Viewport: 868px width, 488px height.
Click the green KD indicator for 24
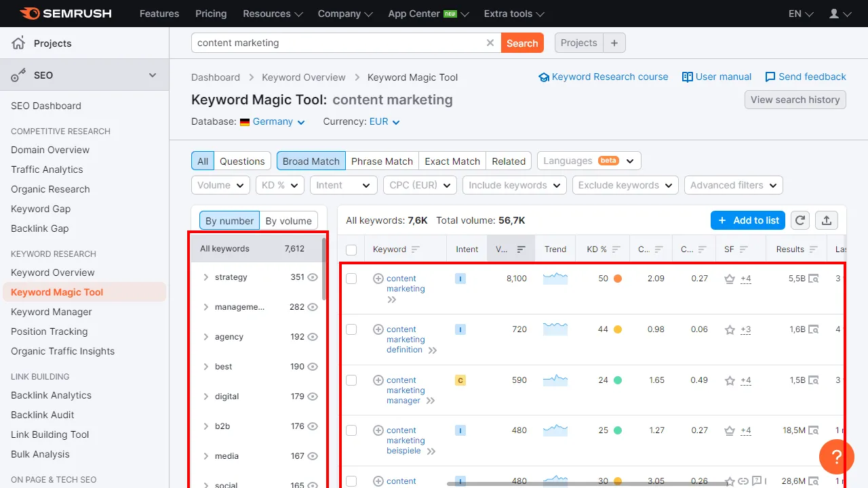618,380
